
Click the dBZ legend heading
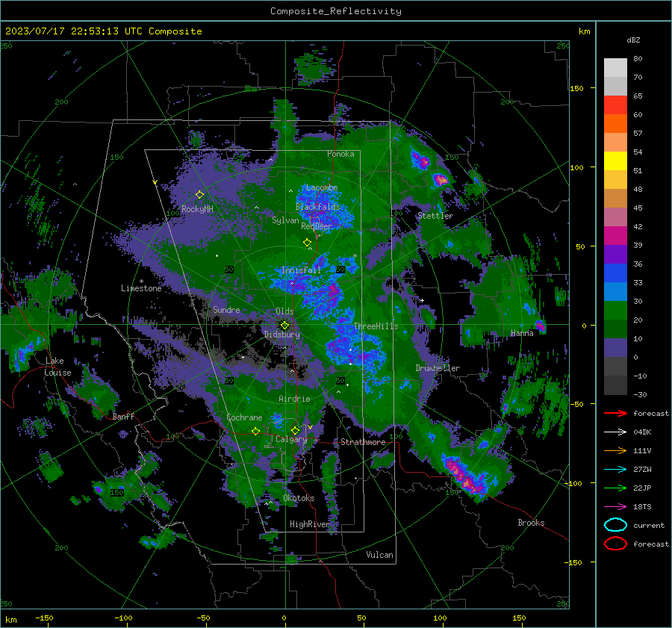[633, 40]
